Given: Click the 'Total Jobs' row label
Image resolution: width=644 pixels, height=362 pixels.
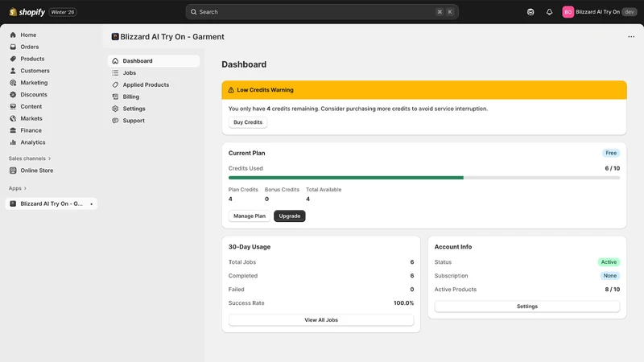Looking at the screenshot, I should point(242,262).
